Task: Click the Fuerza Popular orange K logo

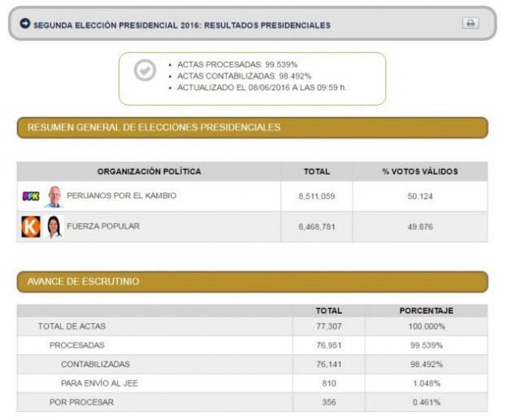Action: click(x=31, y=227)
